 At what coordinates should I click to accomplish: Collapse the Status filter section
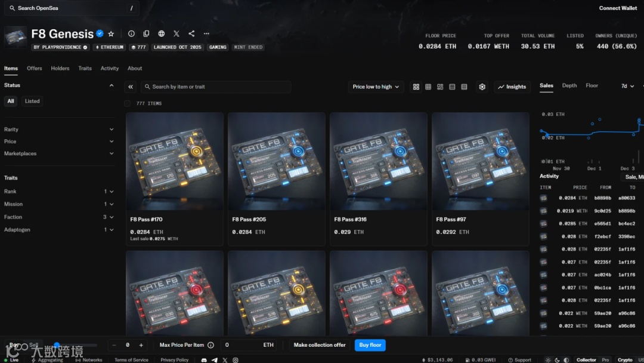pos(112,85)
